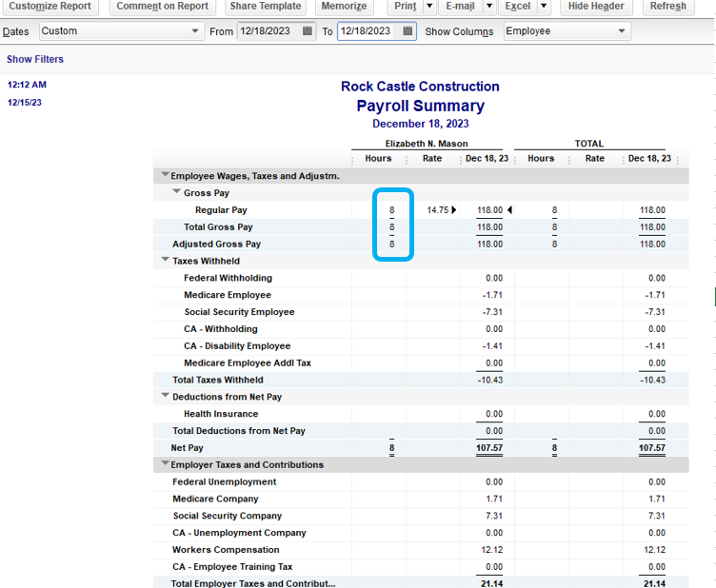
Task: Click the 12/15/23 report date stamp
Action: coord(24,103)
